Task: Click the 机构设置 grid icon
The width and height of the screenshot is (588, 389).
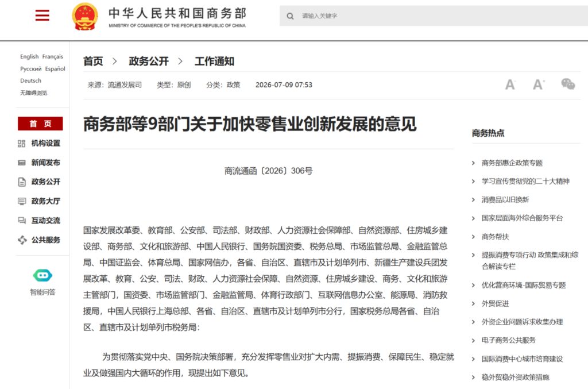Action: tap(21, 143)
